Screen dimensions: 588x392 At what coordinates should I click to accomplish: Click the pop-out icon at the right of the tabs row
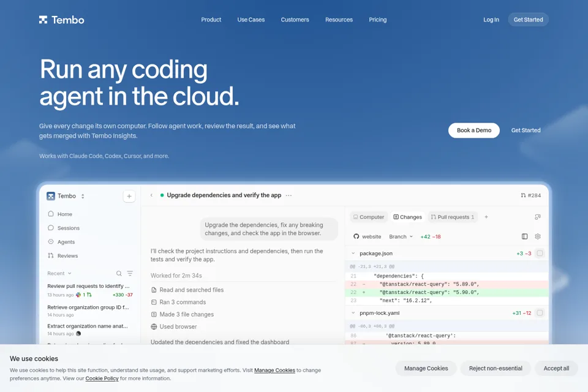click(x=538, y=217)
